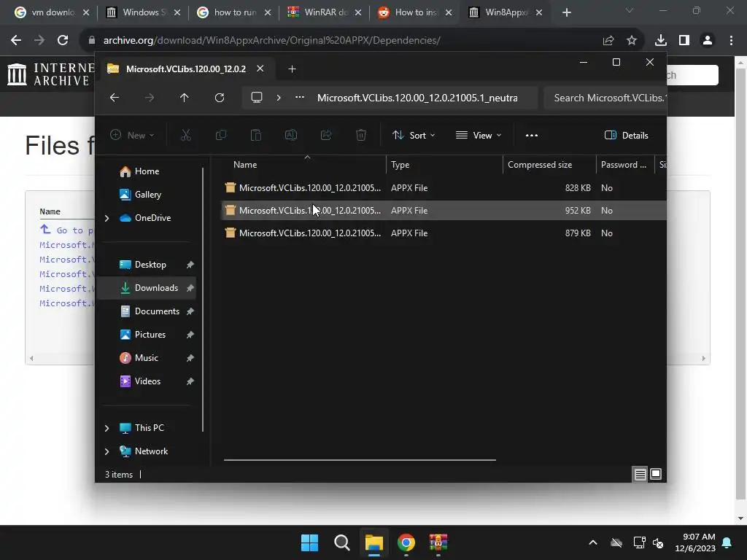Screen dimensions: 747x560
Task: Open the View dropdown
Action: pos(479,135)
